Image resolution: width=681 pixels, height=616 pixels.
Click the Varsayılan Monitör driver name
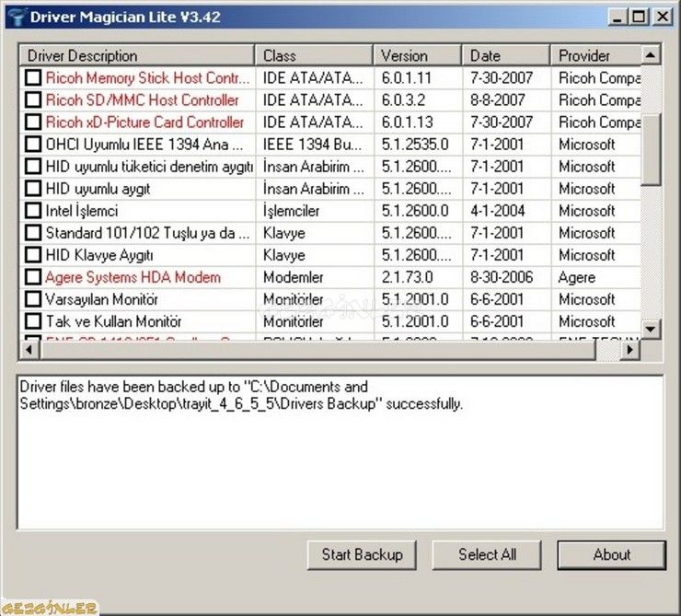pos(101,299)
